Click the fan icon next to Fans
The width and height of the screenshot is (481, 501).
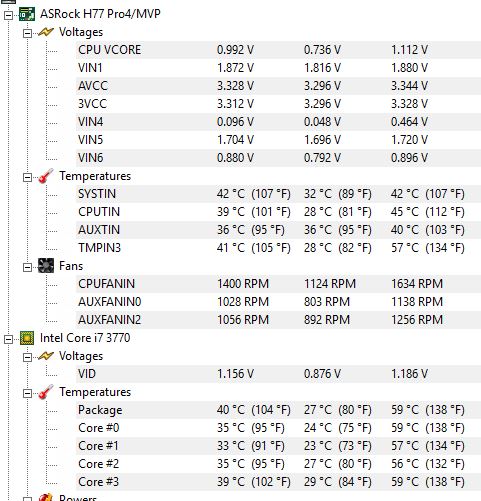46,266
